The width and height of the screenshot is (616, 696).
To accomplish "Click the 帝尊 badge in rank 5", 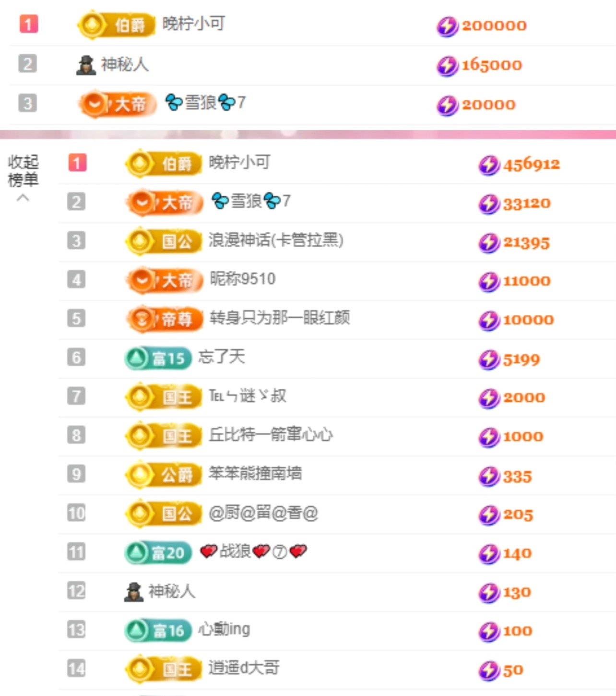I will coord(164,319).
